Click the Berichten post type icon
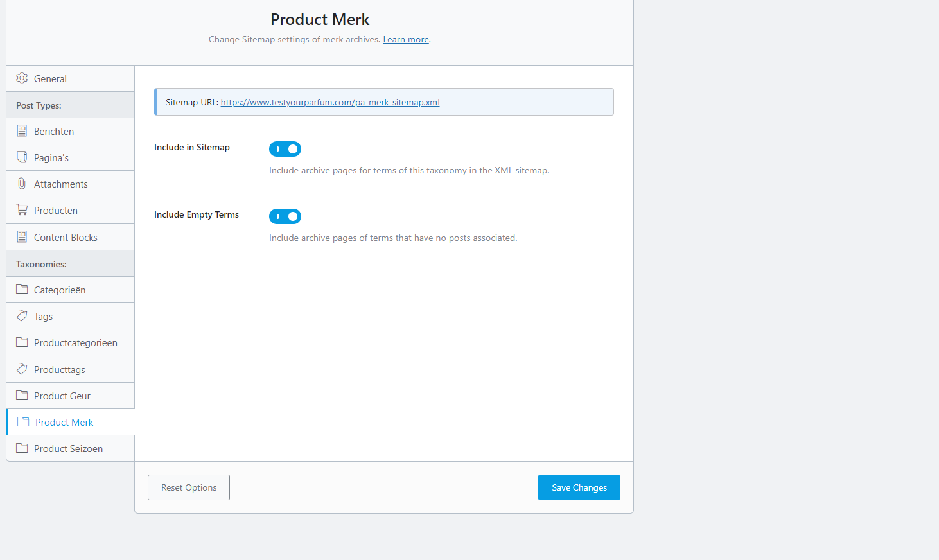This screenshot has height=560, width=939. point(22,131)
